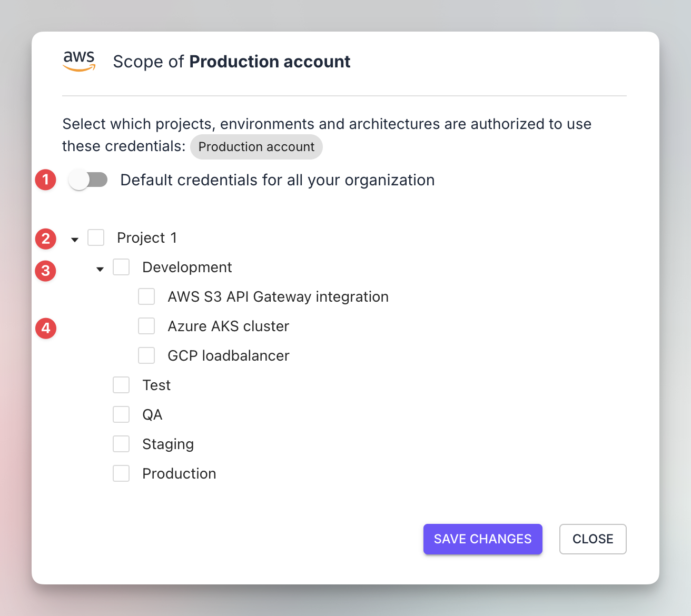This screenshot has width=691, height=616.
Task: Click the red number 4 annotation badge
Action: pos(46,329)
